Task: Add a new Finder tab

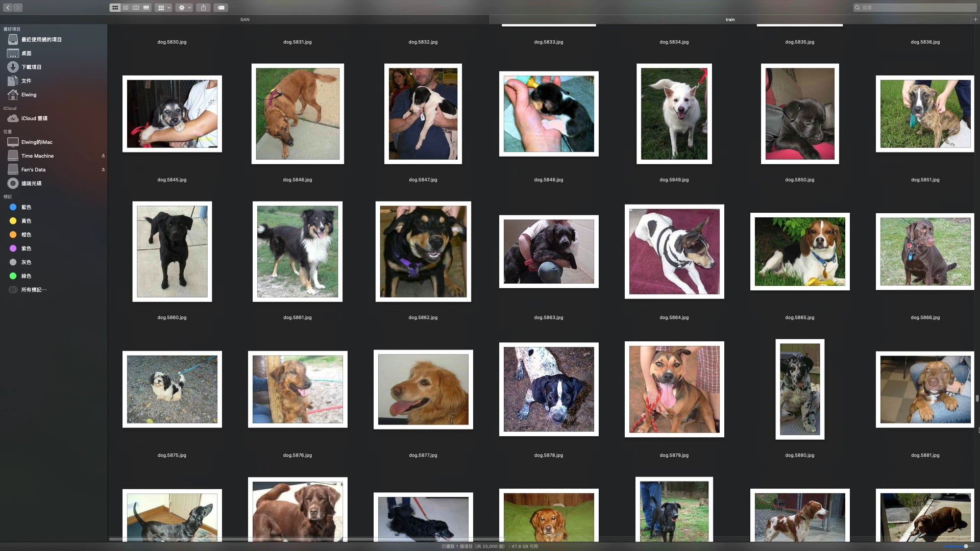Action: click(x=975, y=19)
